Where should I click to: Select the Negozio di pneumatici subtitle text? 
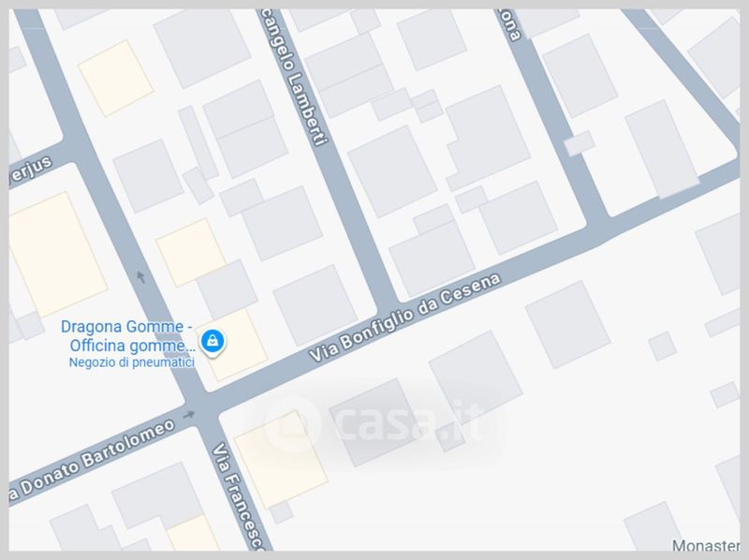tap(132, 362)
